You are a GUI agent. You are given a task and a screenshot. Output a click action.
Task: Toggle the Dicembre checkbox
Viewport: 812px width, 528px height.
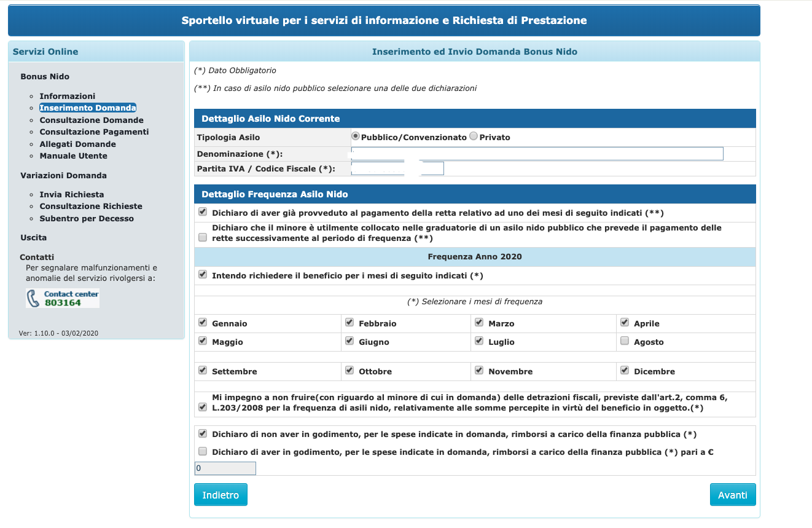coord(625,370)
